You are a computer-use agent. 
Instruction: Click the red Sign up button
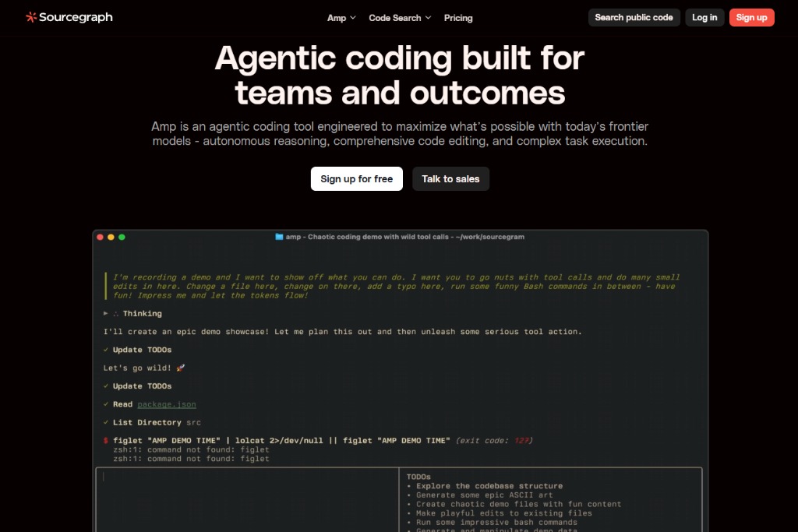751,18
